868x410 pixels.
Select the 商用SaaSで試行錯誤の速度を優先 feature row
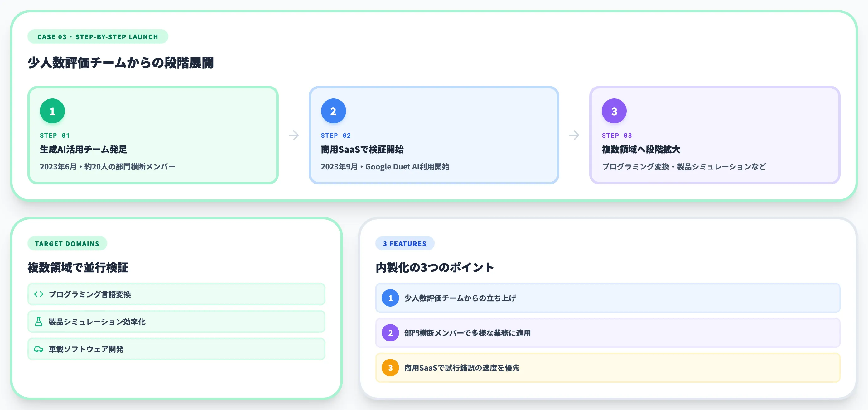click(x=608, y=368)
